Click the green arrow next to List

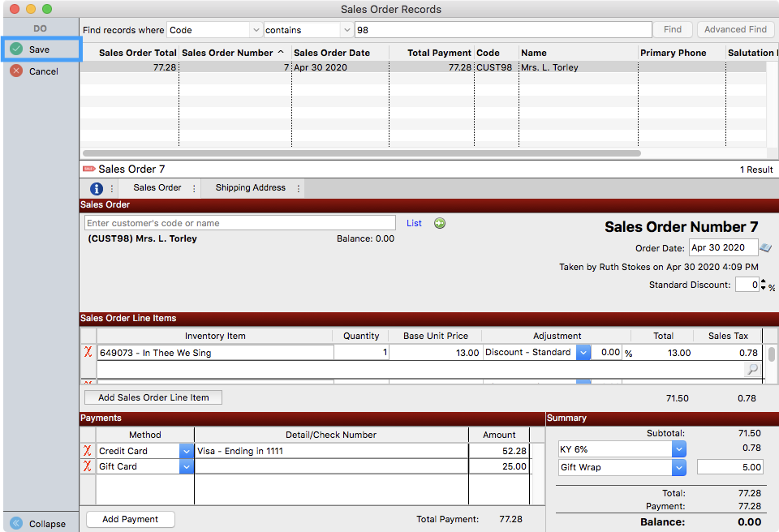tap(440, 223)
